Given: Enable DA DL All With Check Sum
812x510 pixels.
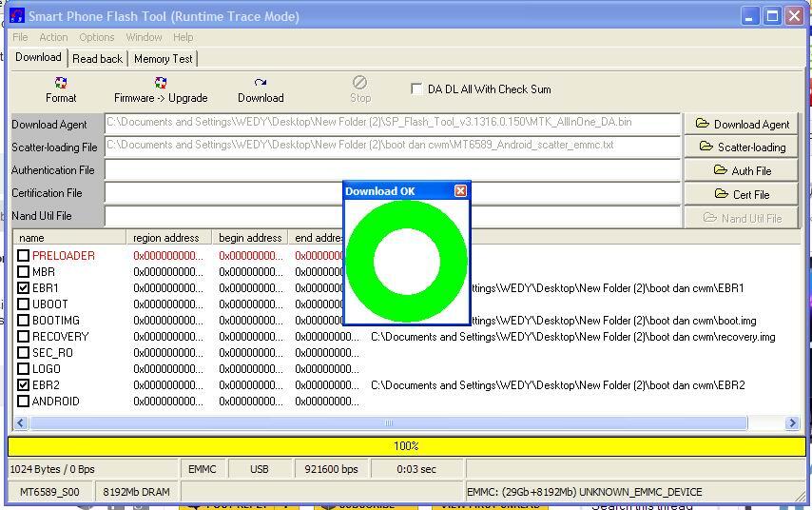Looking at the screenshot, I should [416, 89].
